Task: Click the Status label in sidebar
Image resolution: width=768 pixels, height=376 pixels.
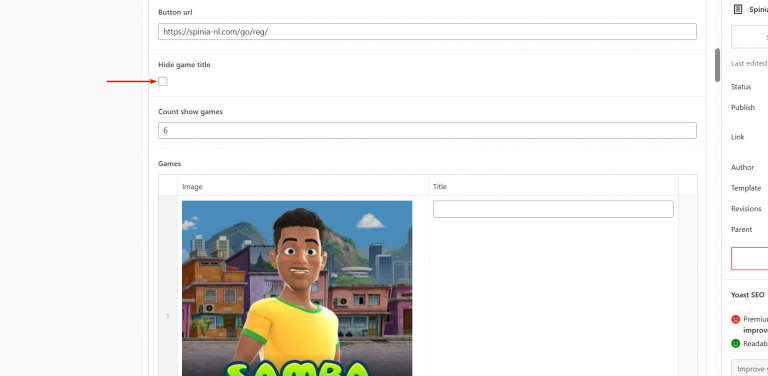Action: (x=741, y=87)
